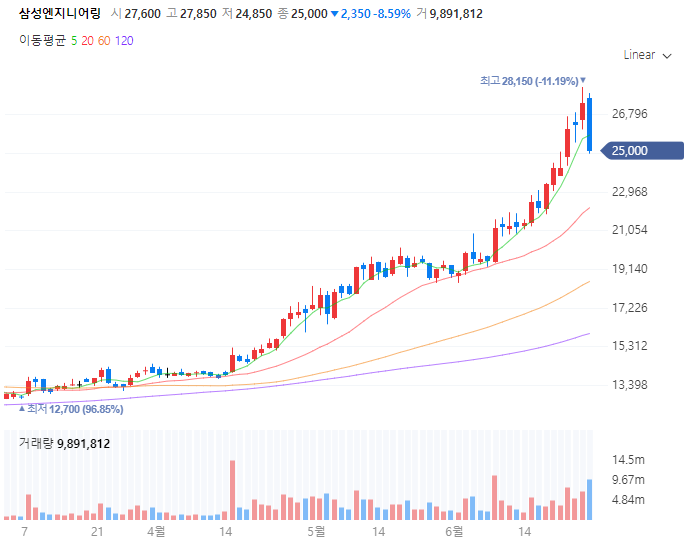The height and width of the screenshot is (548, 693).
Task: Click the latest blue candlestick
Action: click(x=590, y=125)
